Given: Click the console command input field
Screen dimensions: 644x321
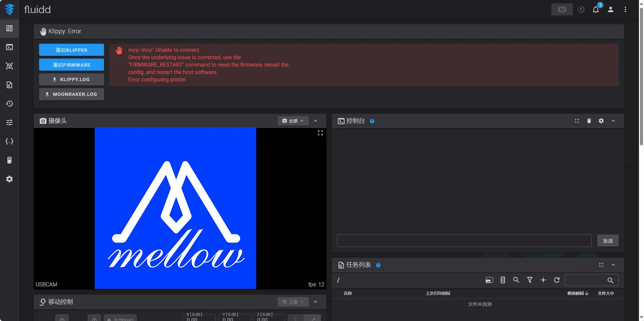Looking at the screenshot, I should coord(464,241).
